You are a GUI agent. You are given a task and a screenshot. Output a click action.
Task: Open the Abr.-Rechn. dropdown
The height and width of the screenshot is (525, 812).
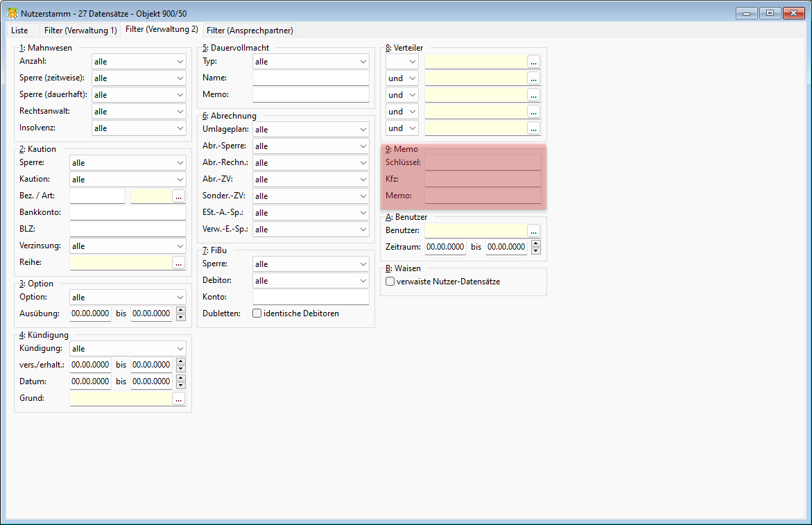(x=311, y=162)
